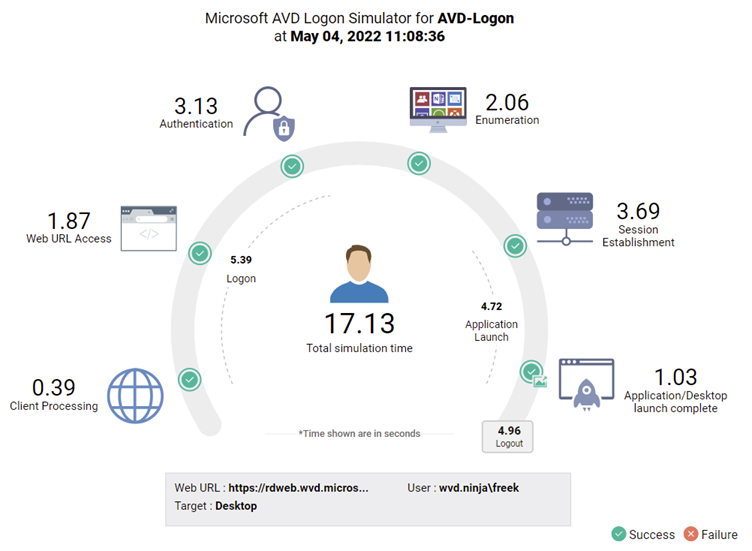Viewport: 752px width, 551px height.
Task: Click the Success legend label
Action: 652,534
